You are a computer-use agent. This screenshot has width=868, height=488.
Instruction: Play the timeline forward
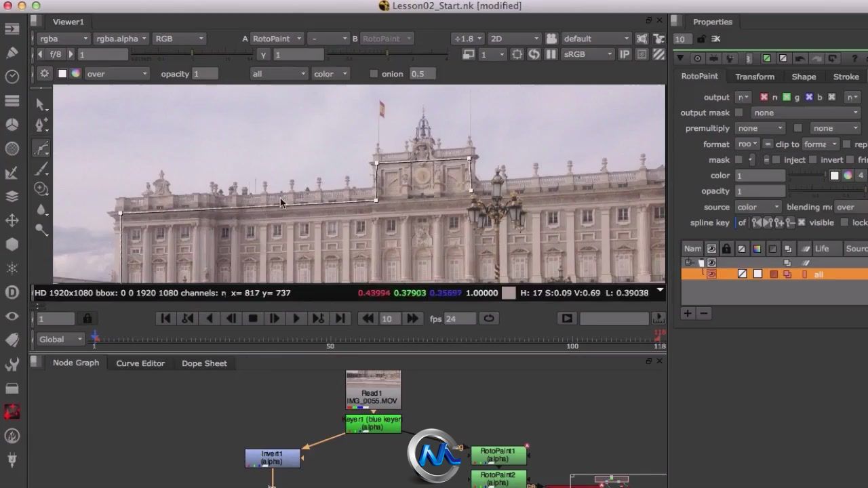pyautogui.click(x=296, y=319)
